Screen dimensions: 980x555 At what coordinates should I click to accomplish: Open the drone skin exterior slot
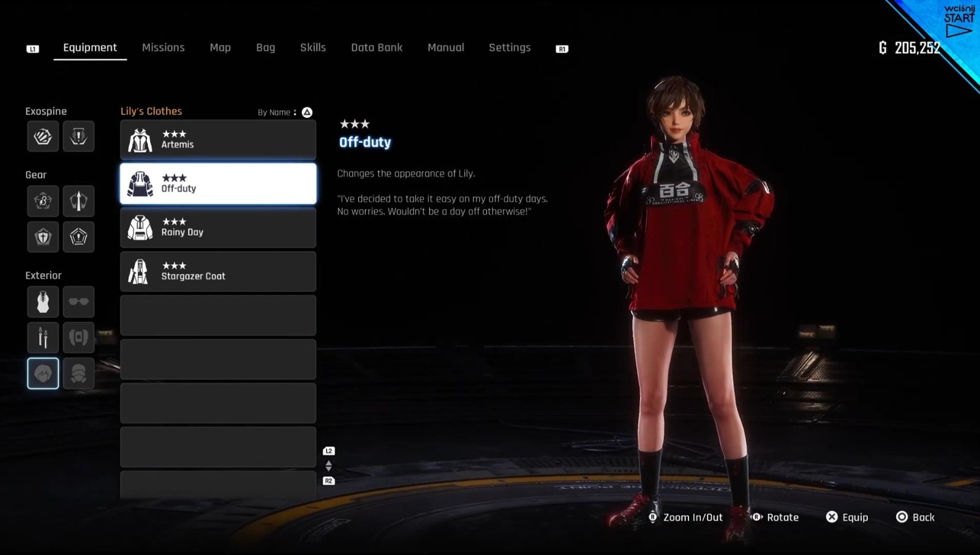78,337
